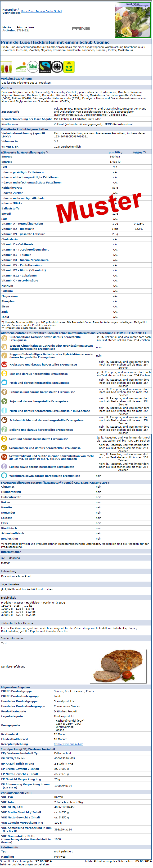The width and height of the screenshot is (153, 868).
Task: Click the product title Hackbraten mit Cognac
Action: pos(55,42)
